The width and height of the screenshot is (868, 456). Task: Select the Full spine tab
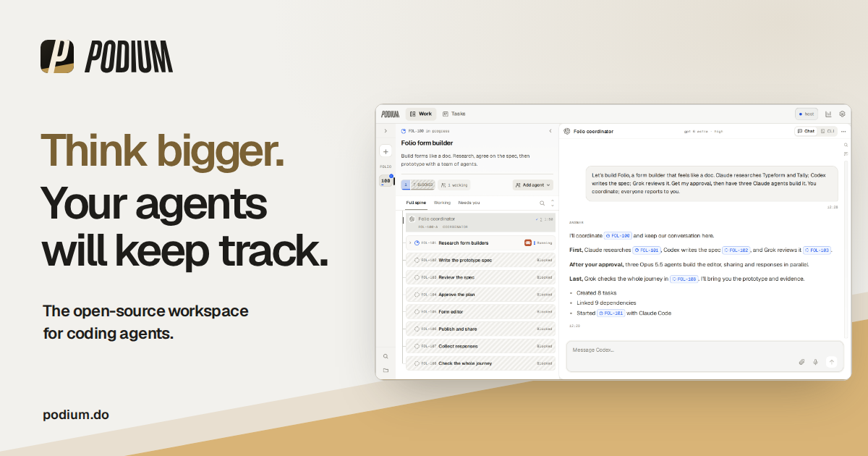coord(417,203)
